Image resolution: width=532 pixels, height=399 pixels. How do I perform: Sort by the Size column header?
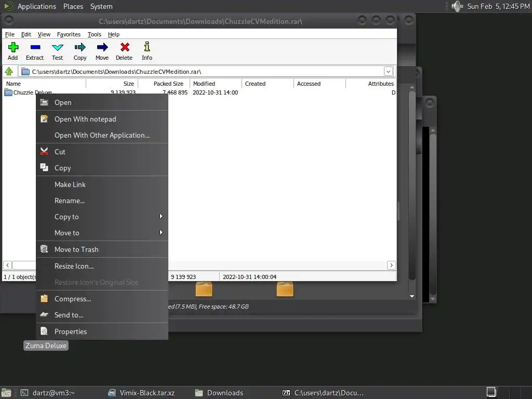112,84
